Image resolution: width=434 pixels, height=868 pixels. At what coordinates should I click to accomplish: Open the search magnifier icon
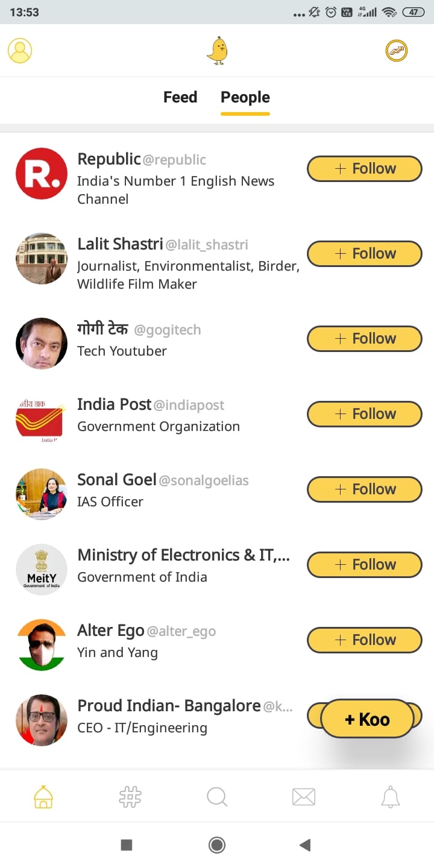(217, 797)
